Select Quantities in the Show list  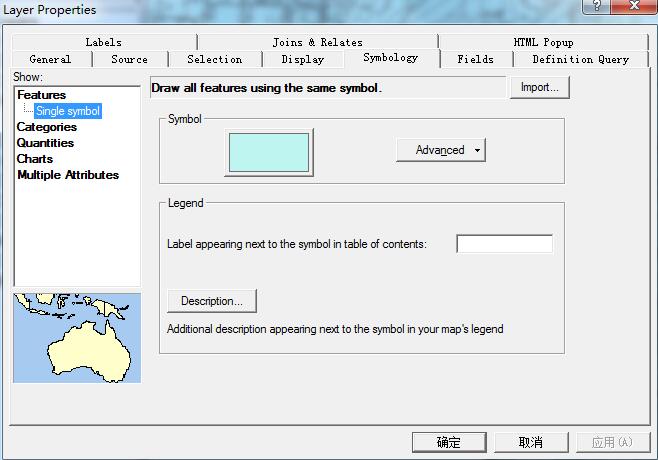tap(45, 143)
